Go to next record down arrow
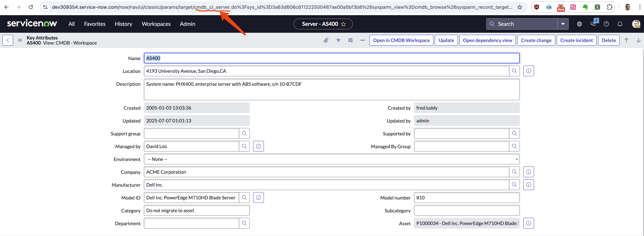The width and height of the screenshot is (644, 236). pyautogui.click(x=638, y=40)
